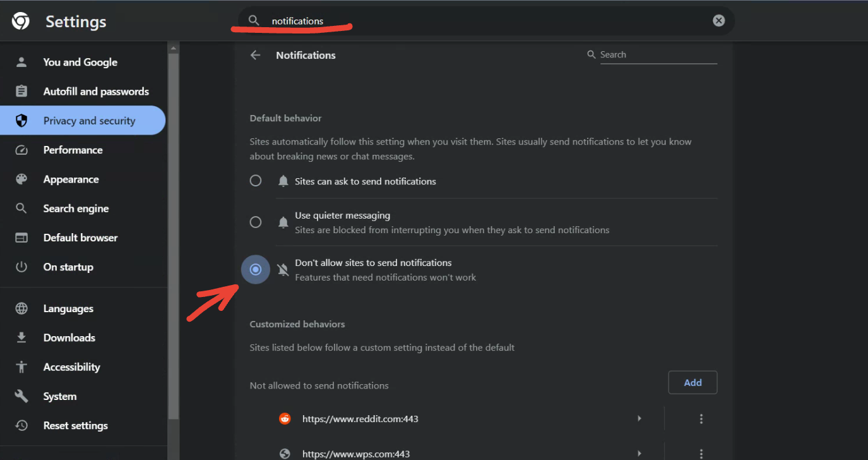Click the Languages globe icon

coord(21,308)
